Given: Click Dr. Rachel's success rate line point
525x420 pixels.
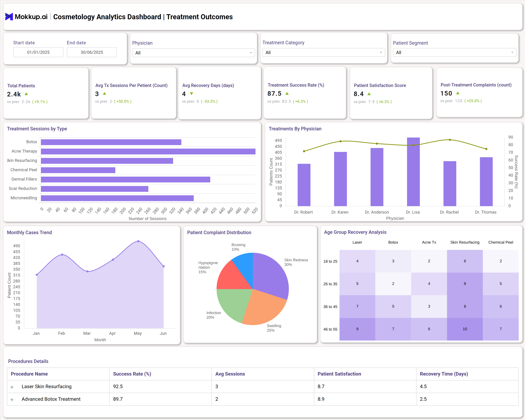Looking at the screenshot, I should tap(450, 140).
